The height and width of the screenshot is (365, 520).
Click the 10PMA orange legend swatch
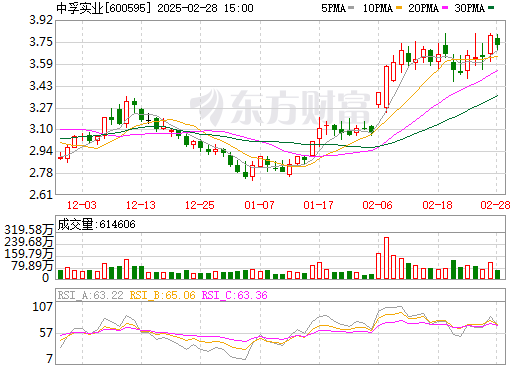coord(399,7)
